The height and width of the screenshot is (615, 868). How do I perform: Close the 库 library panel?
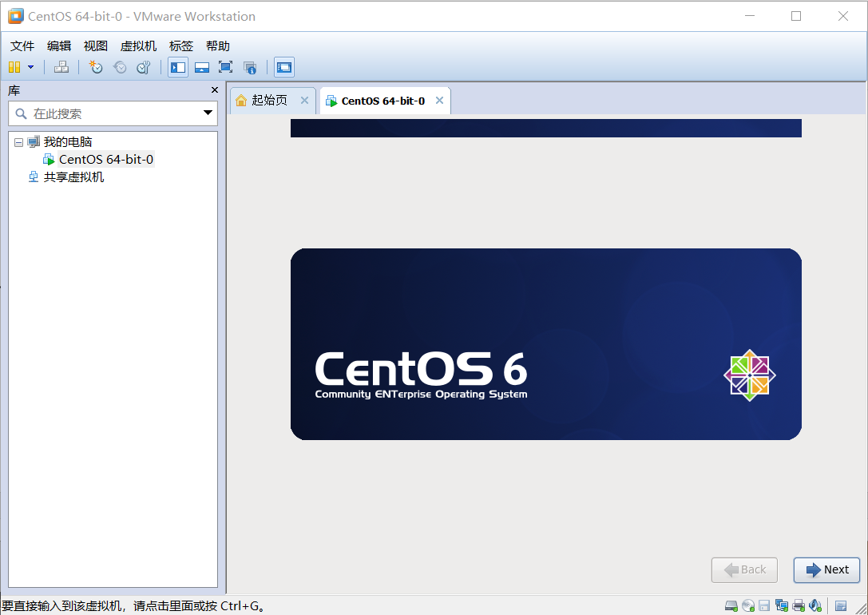pyautogui.click(x=215, y=89)
